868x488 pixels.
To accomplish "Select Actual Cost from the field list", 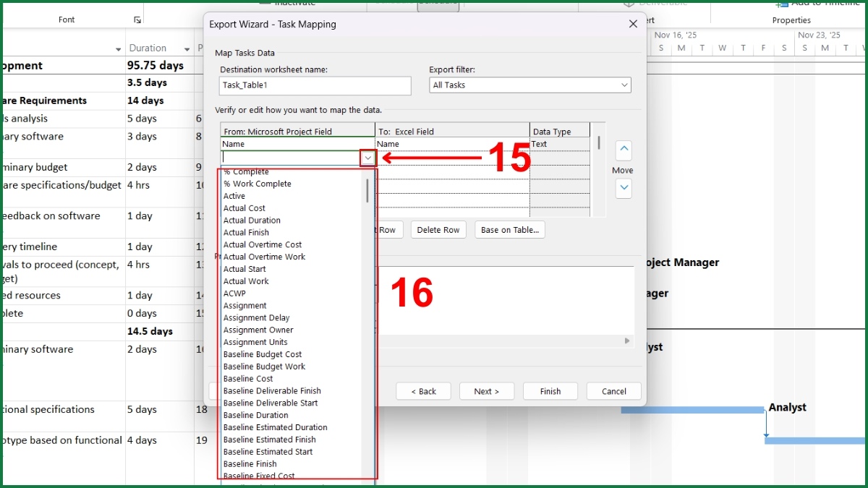I will click(x=243, y=207).
